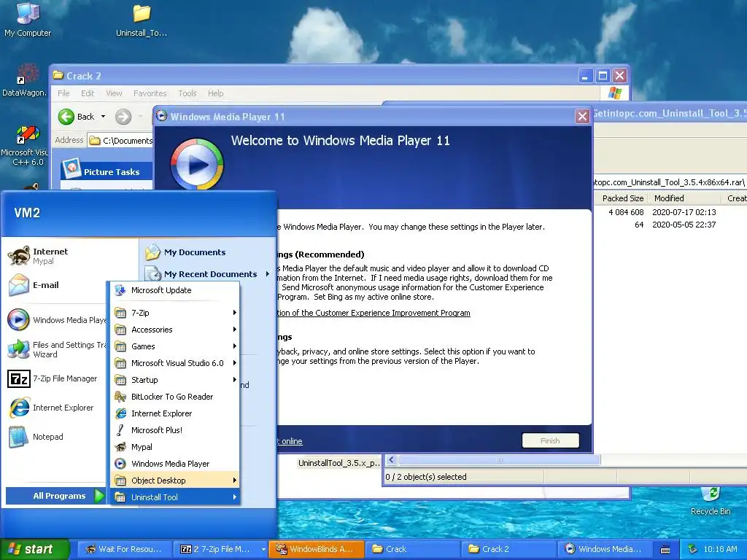Viewport: 747px width, 560px height.
Task: Launch Mypal from All Programs list
Action: click(x=175, y=447)
